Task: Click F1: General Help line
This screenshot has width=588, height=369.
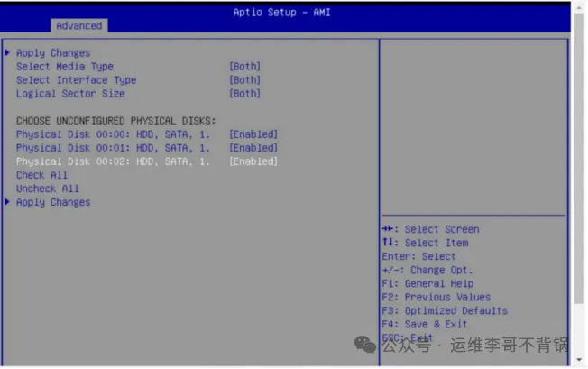Action: tap(427, 283)
